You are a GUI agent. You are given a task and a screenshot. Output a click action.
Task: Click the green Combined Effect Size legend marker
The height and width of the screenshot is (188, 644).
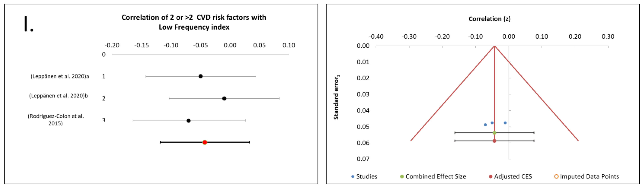402,177
